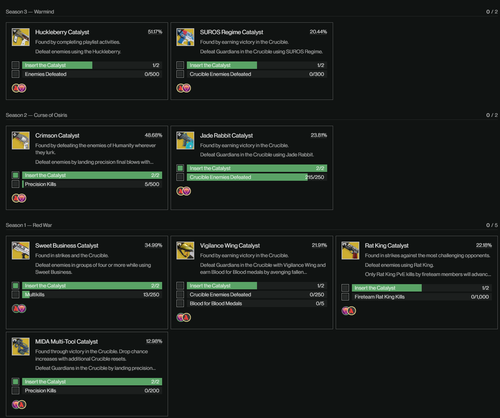500x418 pixels.
Task: Click the 0/5 Blood for Blood Medals count
Action: pos(320,303)
